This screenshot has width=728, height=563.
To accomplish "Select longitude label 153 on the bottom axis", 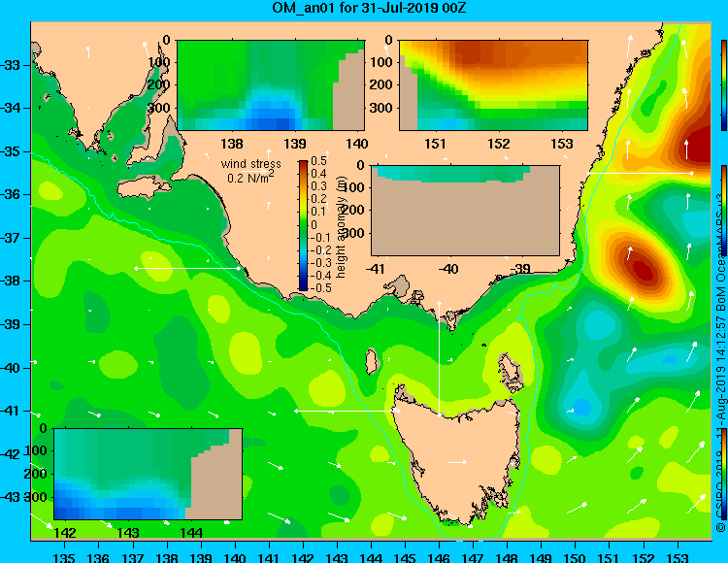I will coord(677,557).
